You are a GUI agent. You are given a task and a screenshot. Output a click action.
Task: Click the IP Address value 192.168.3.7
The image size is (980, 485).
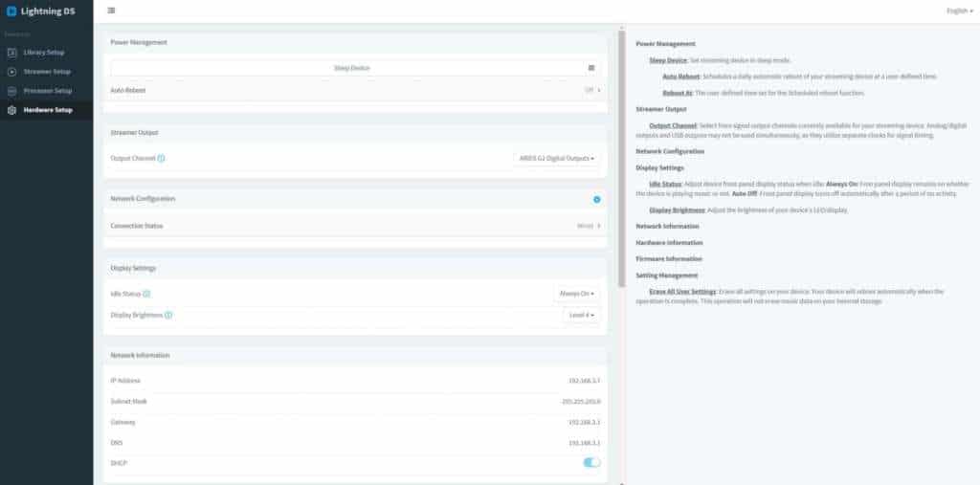(585, 381)
